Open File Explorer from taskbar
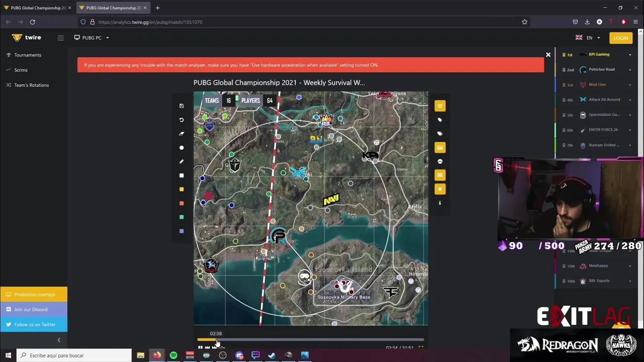The height and width of the screenshot is (362, 644). pyautogui.click(x=140, y=355)
